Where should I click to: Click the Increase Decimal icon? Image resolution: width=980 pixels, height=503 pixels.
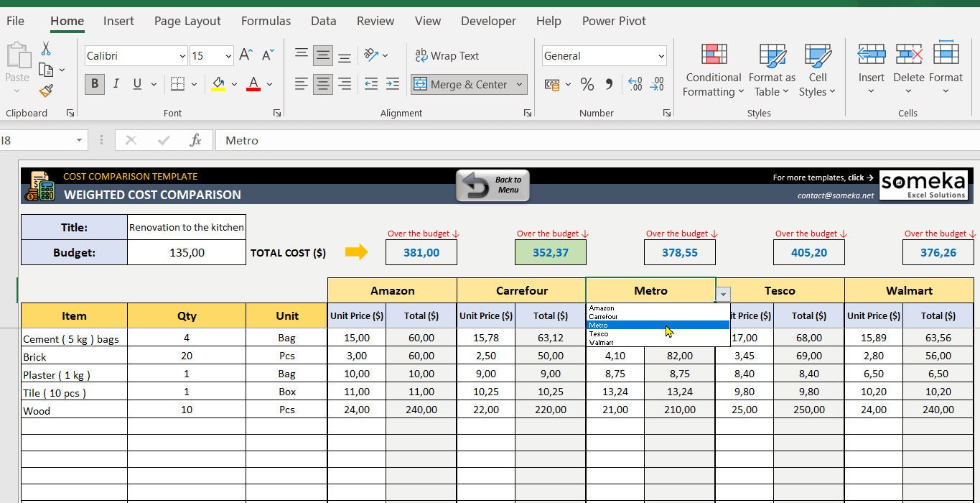[x=635, y=84]
